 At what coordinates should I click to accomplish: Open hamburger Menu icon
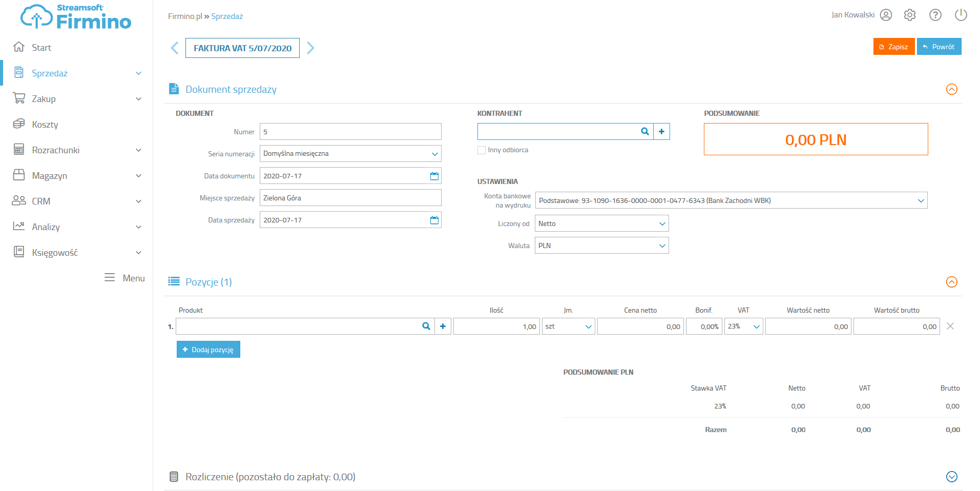110,277
